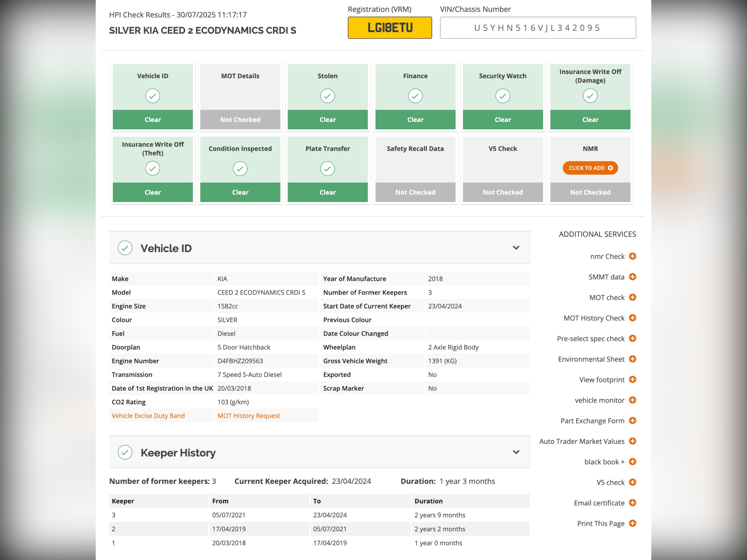Click the Keeper History section check icon
The width and height of the screenshot is (747, 560).
coord(125,452)
